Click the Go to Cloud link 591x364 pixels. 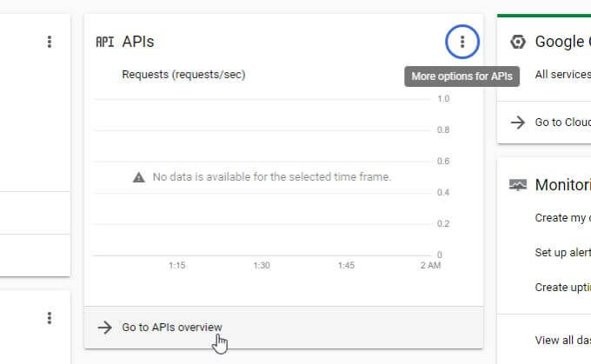[562, 122]
